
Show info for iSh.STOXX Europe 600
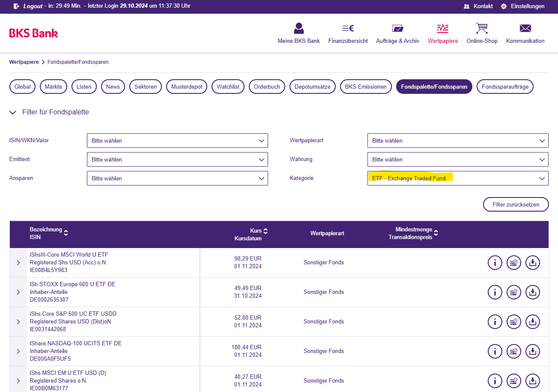click(x=495, y=292)
